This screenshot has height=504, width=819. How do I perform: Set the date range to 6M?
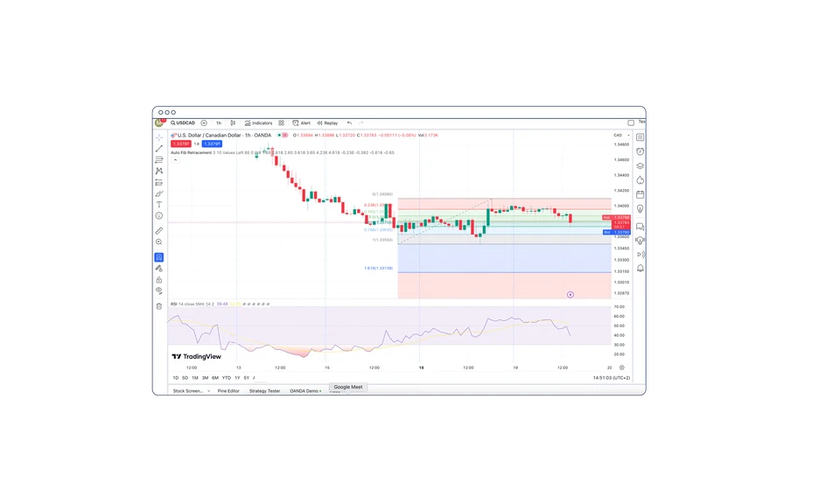(x=214, y=378)
